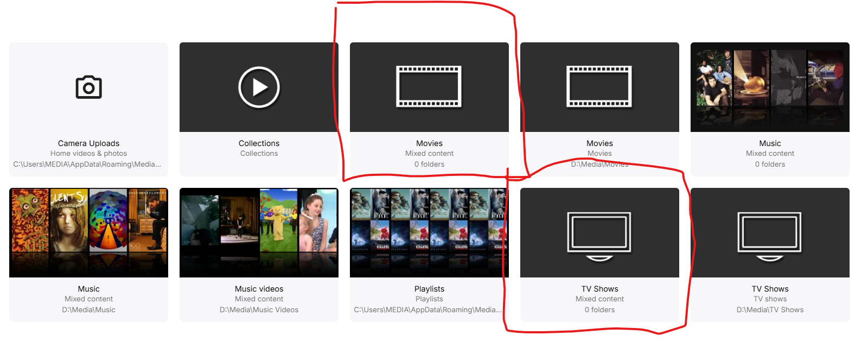Select "Movies" title above Mixed content
This screenshot has width=868, height=341.
coord(429,143)
